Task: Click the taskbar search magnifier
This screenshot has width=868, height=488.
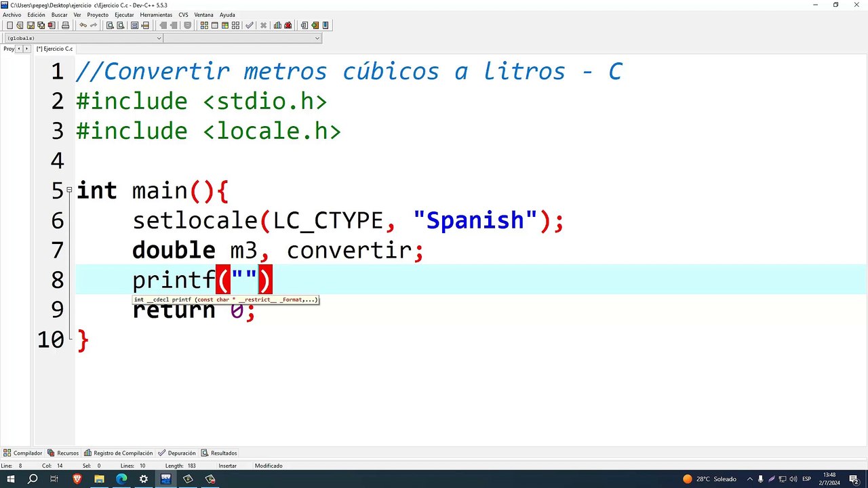Action: tap(33, 479)
